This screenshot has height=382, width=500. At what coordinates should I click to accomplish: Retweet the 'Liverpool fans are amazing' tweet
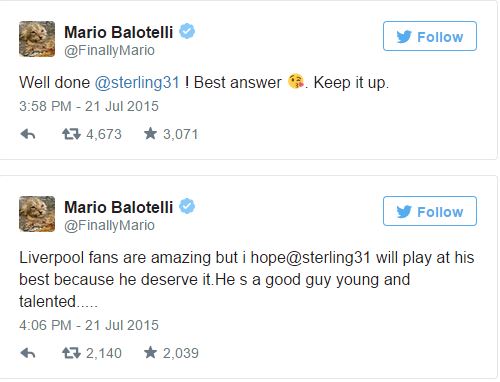(71, 353)
